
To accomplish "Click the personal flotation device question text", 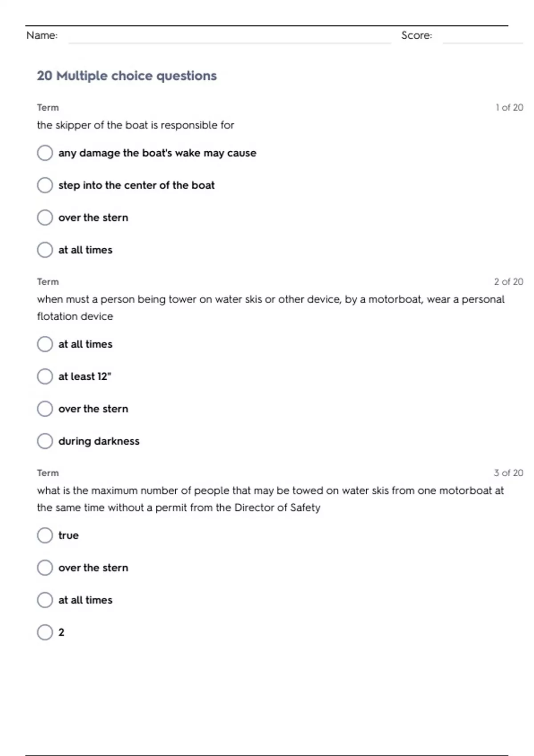I will click(x=270, y=307).
